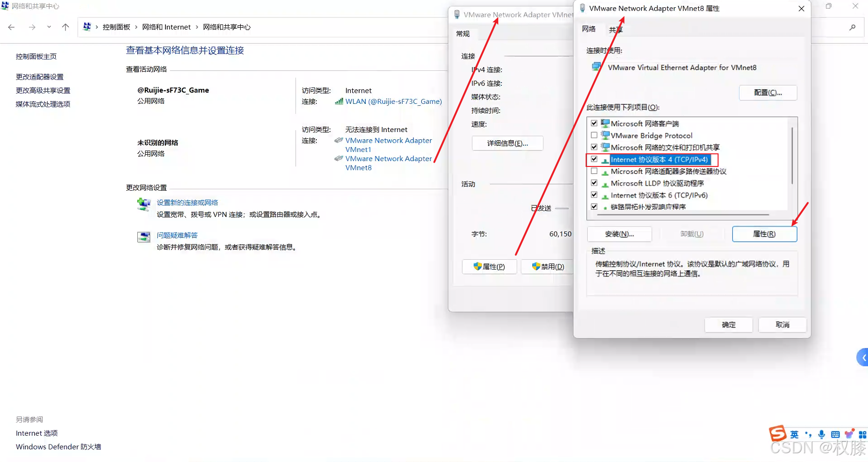
Task: Click the adapter icon beside VMnet1 link
Action: 339,140
